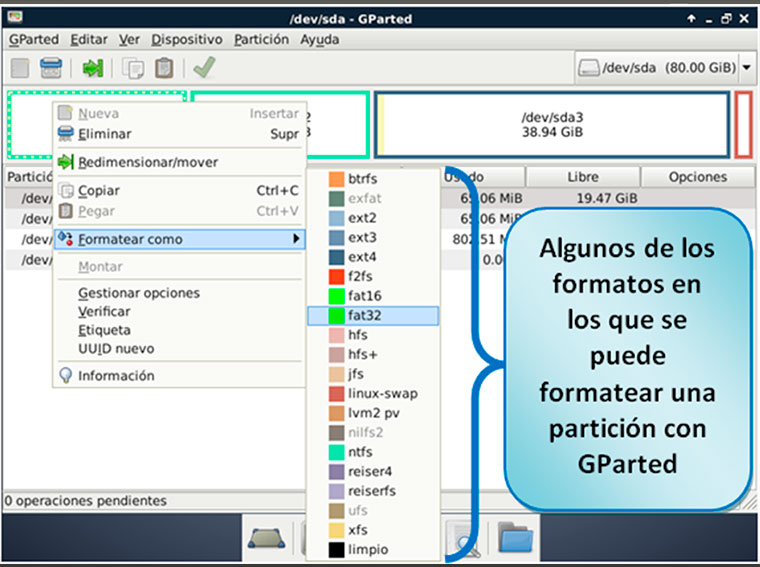
Task: Choose Eliminar in the context menu
Action: (x=179, y=134)
